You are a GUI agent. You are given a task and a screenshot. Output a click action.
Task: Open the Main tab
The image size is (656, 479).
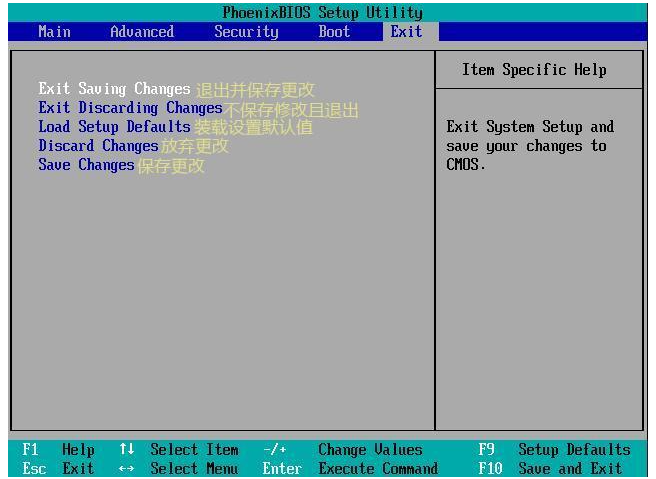pos(54,32)
